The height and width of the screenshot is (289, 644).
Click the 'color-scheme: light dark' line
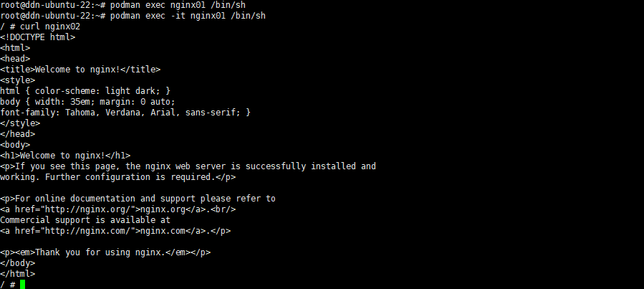pos(85,91)
